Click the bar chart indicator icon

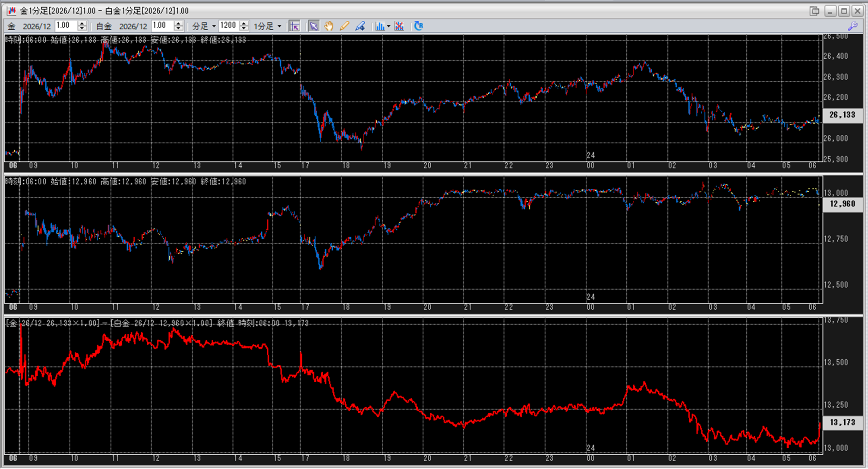(379, 26)
